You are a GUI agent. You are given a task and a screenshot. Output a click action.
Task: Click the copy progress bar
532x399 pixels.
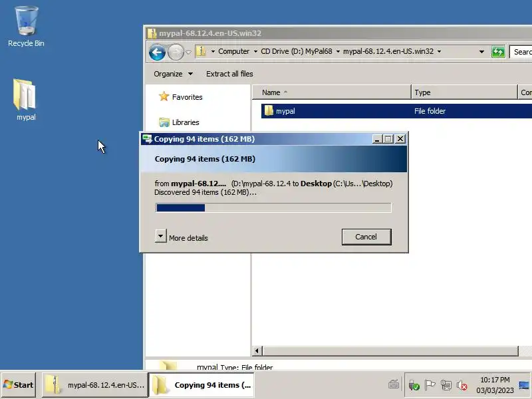click(273, 207)
